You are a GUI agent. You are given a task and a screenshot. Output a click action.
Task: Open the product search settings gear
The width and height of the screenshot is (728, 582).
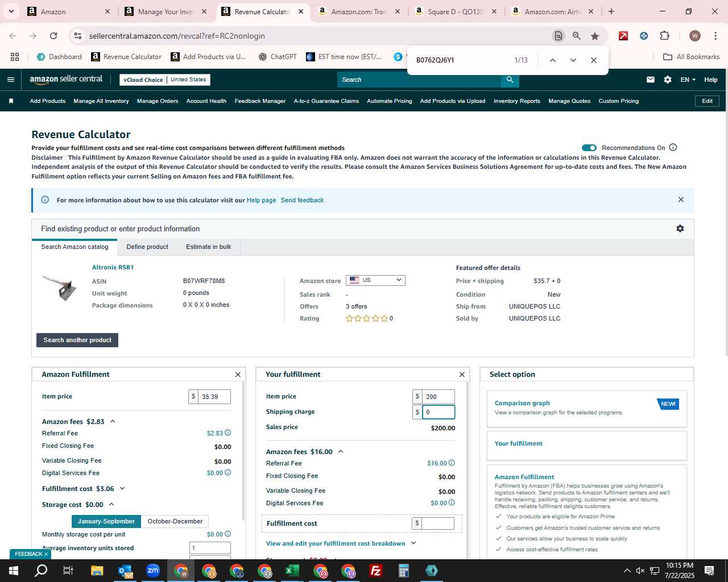pos(680,228)
